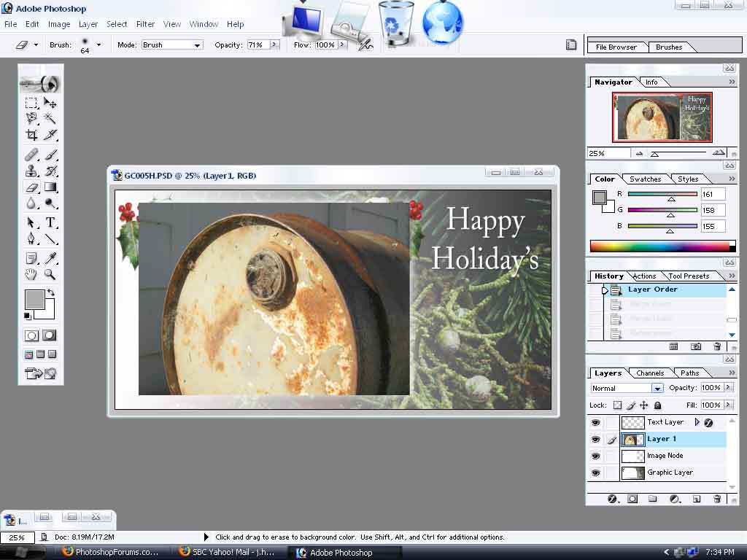Screen dimensions: 747x560
Task: Toggle visibility of Graphic Layer
Action: coord(596,472)
